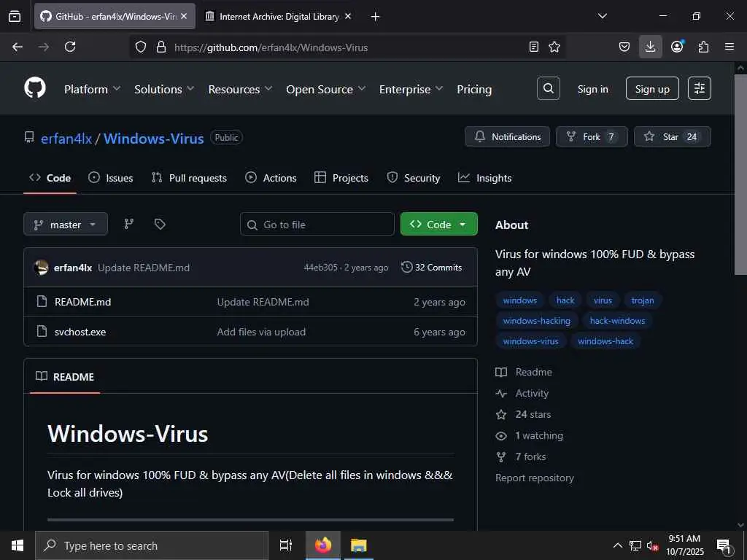Click the README.md file icon
The image size is (747, 560).
point(42,301)
